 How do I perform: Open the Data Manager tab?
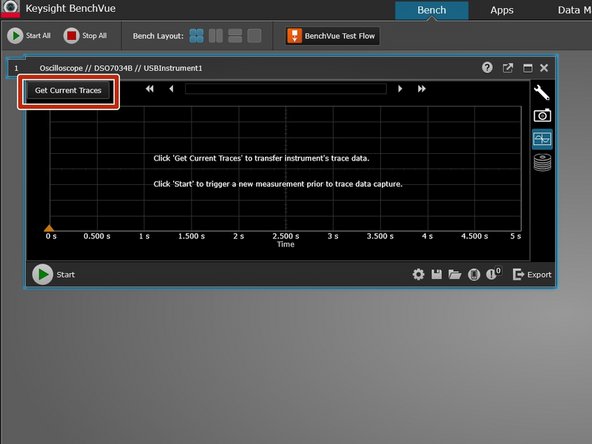(574, 10)
